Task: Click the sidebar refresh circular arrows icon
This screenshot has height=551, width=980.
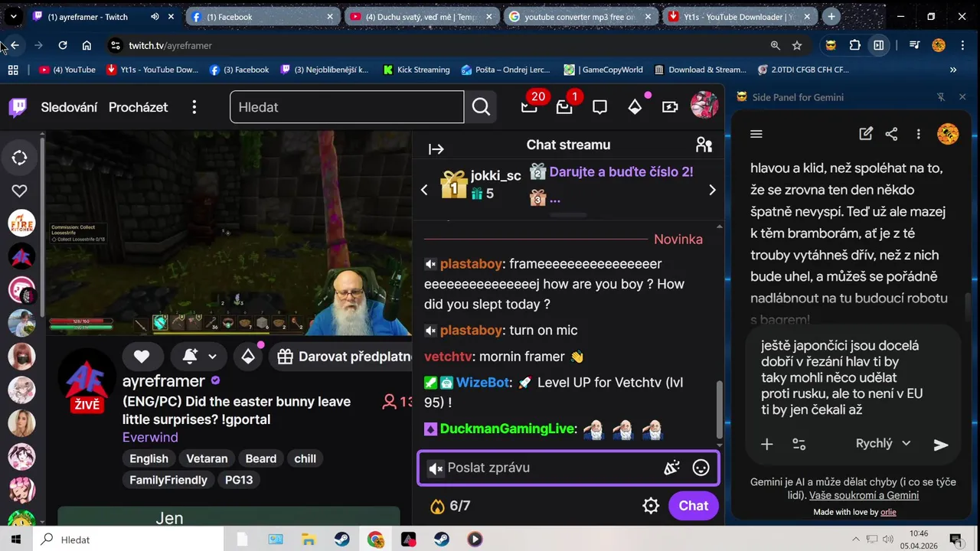Action: (20, 158)
